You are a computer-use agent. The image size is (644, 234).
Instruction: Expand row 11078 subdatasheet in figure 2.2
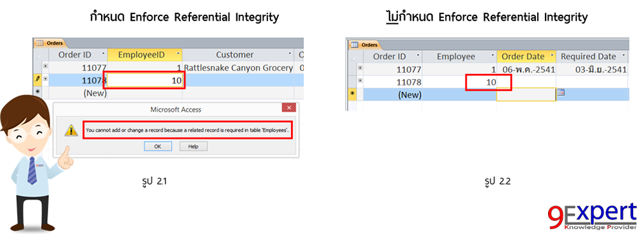[360, 80]
